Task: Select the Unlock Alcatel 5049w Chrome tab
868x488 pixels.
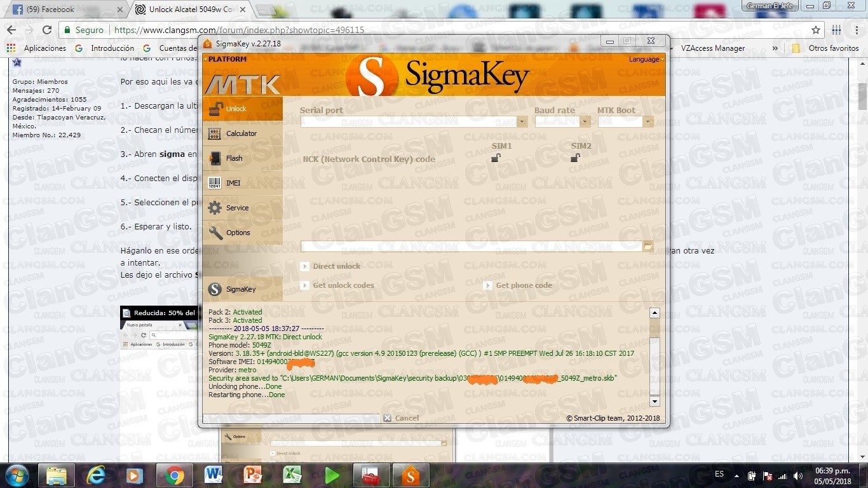Action: click(x=192, y=10)
